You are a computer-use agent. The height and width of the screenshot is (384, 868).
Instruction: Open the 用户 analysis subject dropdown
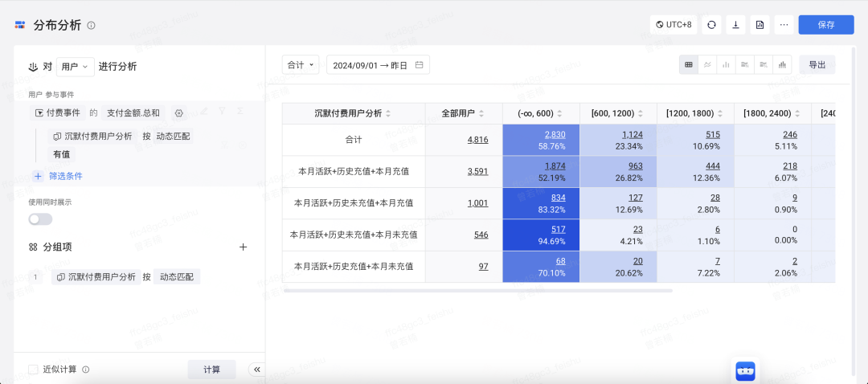click(x=76, y=67)
